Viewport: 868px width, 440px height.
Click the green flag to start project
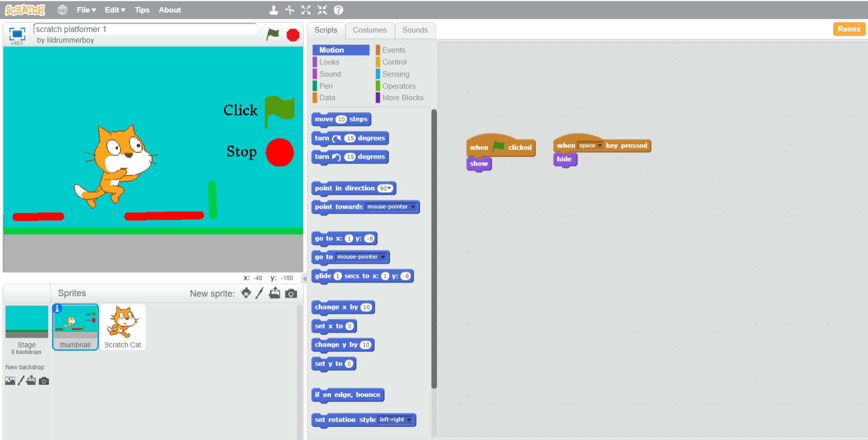[x=272, y=34]
